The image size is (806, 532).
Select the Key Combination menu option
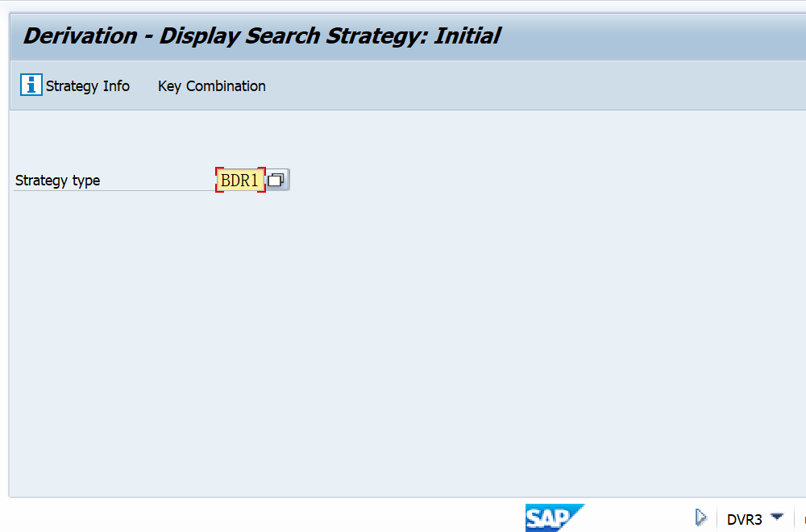tap(211, 85)
